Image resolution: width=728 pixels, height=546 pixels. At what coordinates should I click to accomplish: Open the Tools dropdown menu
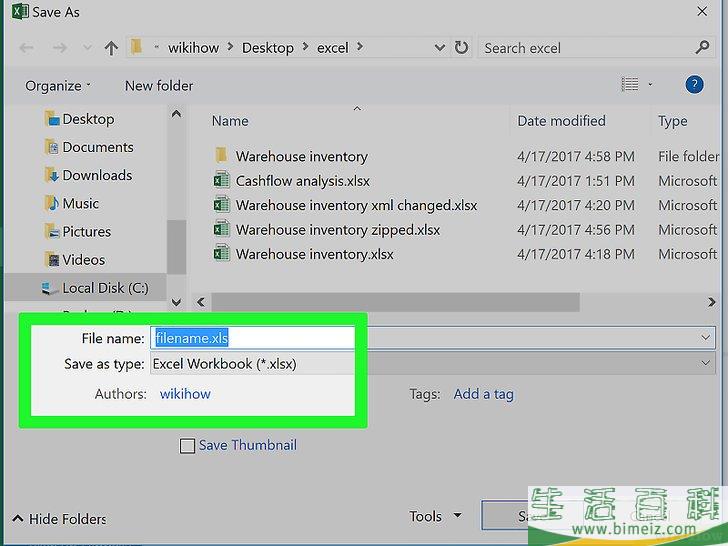(435, 516)
